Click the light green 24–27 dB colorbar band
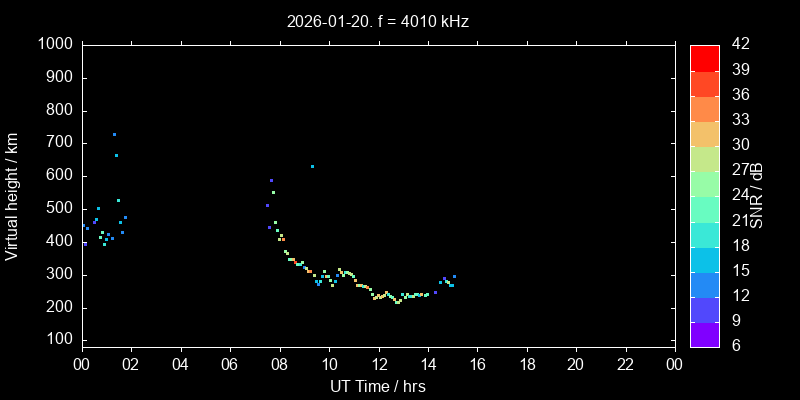 tap(704, 183)
